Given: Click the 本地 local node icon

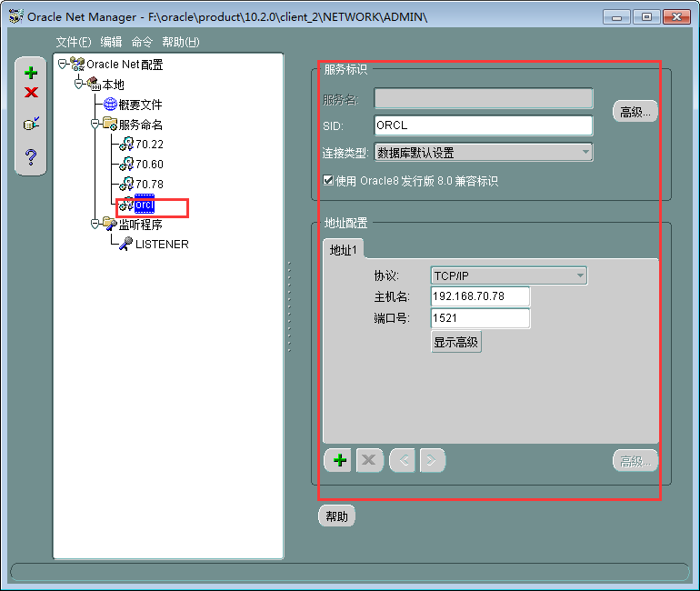Looking at the screenshot, I should point(94,83).
